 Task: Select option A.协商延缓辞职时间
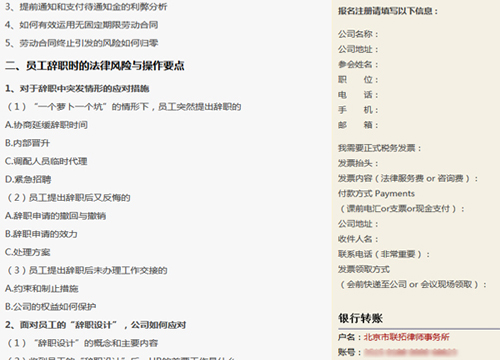46,125
